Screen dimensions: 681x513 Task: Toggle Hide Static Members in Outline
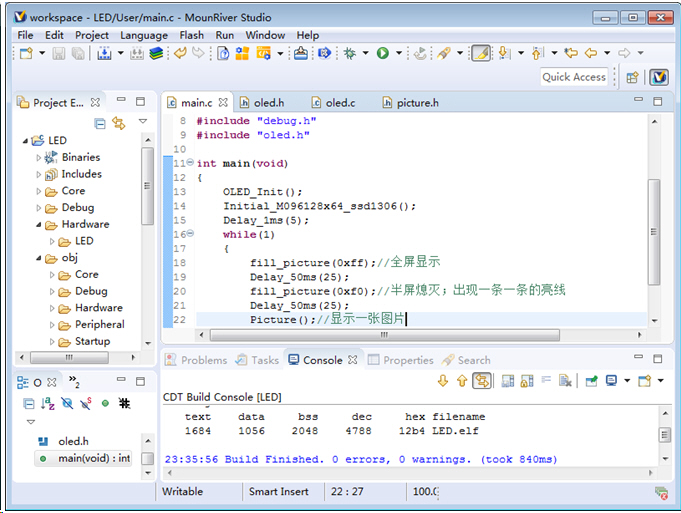pos(86,404)
